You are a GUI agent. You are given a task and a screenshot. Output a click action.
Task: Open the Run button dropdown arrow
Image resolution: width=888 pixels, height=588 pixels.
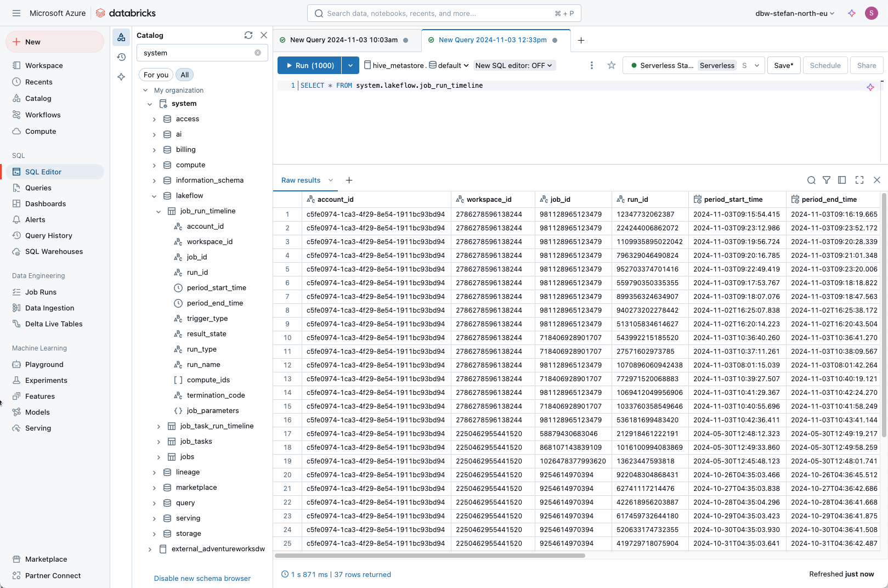click(350, 65)
